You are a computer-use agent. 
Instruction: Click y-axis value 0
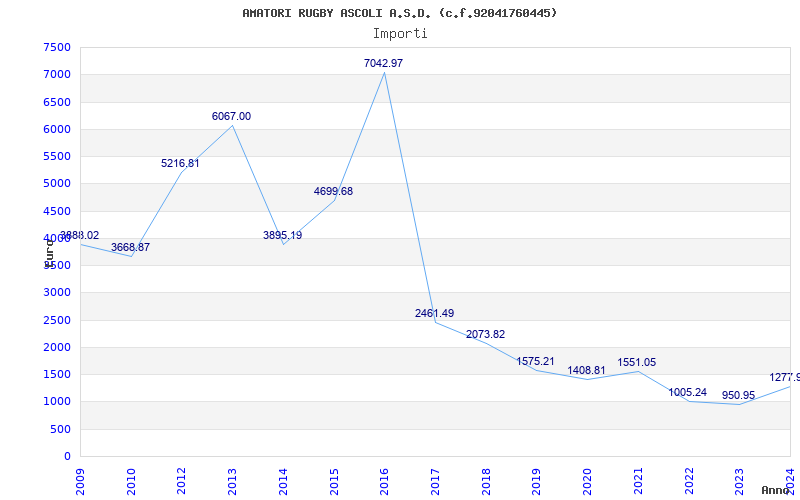(x=67, y=457)
